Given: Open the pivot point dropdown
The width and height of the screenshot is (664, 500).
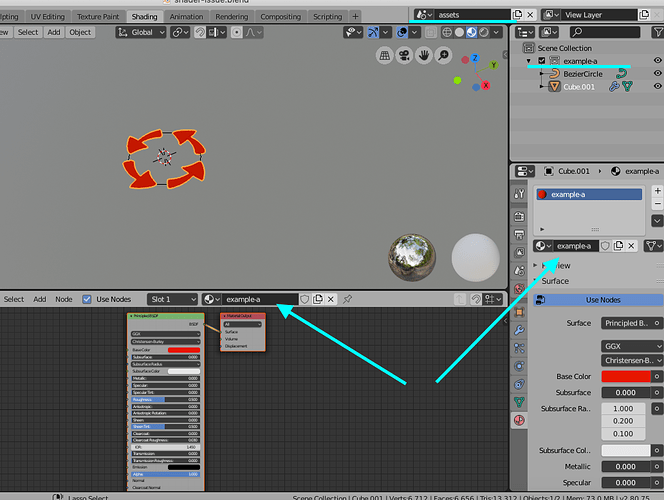Looking at the screenshot, I should [x=180, y=33].
